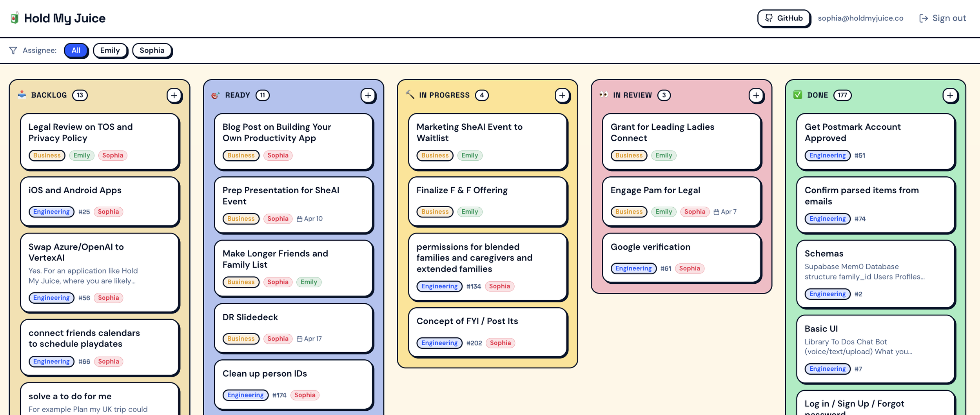Add a new card to the Backlog column

[x=174, y=95]
